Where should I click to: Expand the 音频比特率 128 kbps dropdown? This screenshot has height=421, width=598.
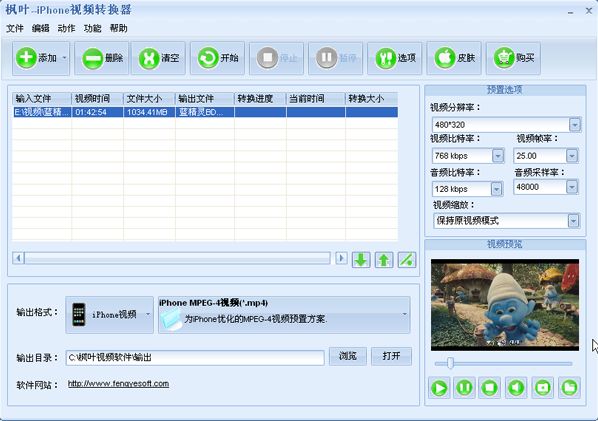496,189
